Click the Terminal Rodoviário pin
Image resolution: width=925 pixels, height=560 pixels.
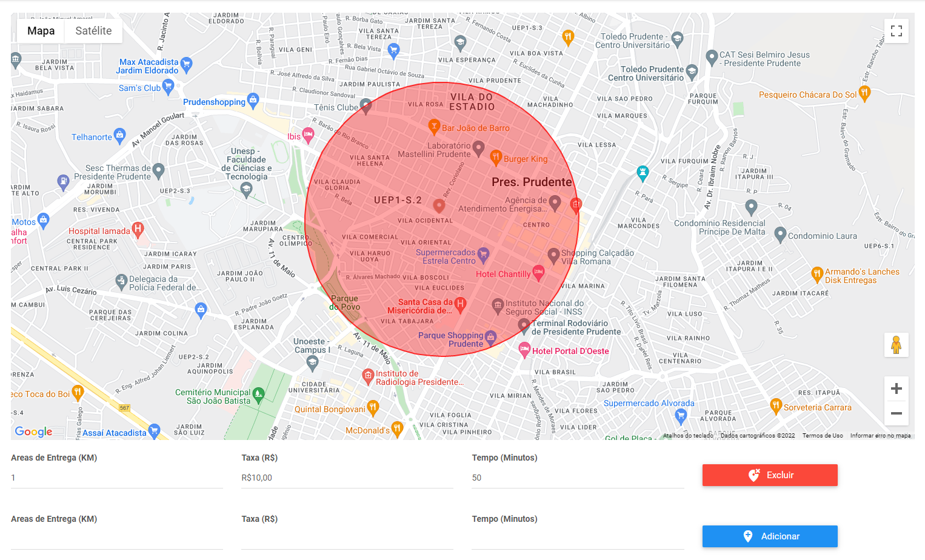pyautogui.click(x=524, y=326)
